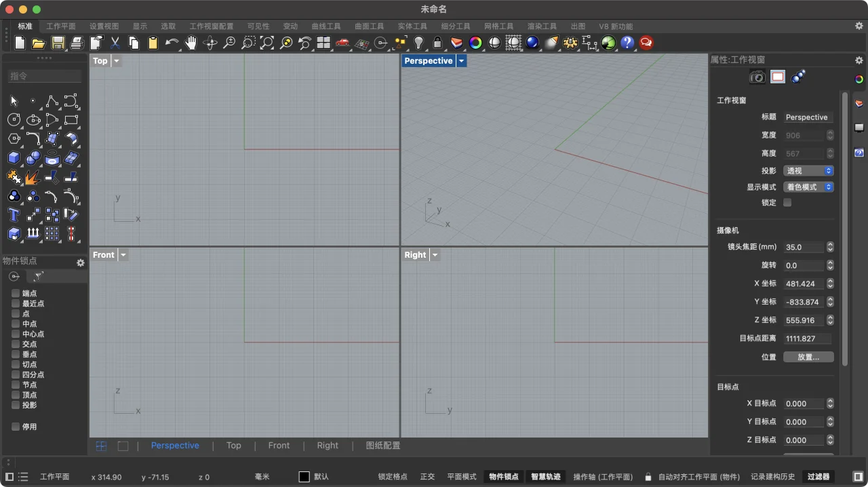Click the four-viewport layout icon

click(x=323, y=43)
